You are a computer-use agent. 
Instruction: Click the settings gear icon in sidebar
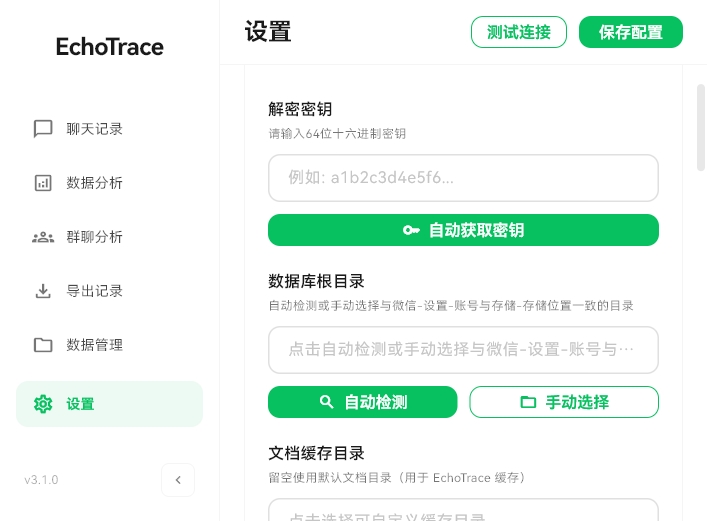point(43,404)
